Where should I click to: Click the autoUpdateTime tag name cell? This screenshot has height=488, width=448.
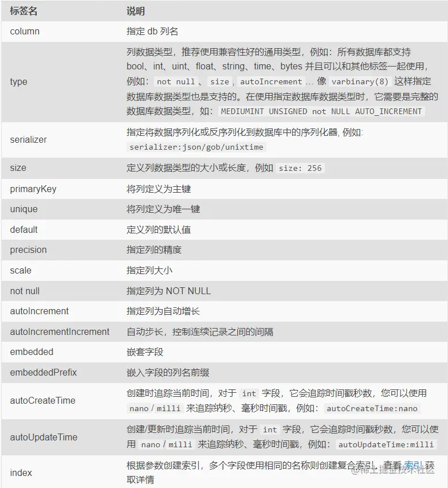(x=44, y=437)
